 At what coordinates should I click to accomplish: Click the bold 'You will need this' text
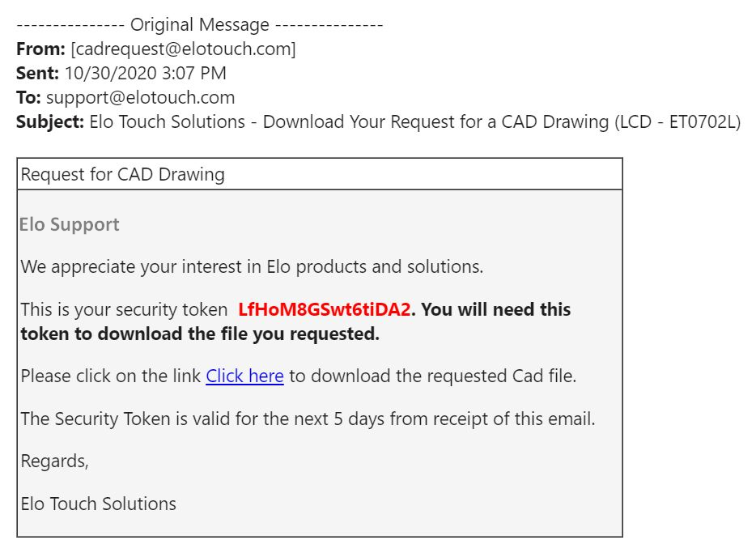click(x=495, y=309)
